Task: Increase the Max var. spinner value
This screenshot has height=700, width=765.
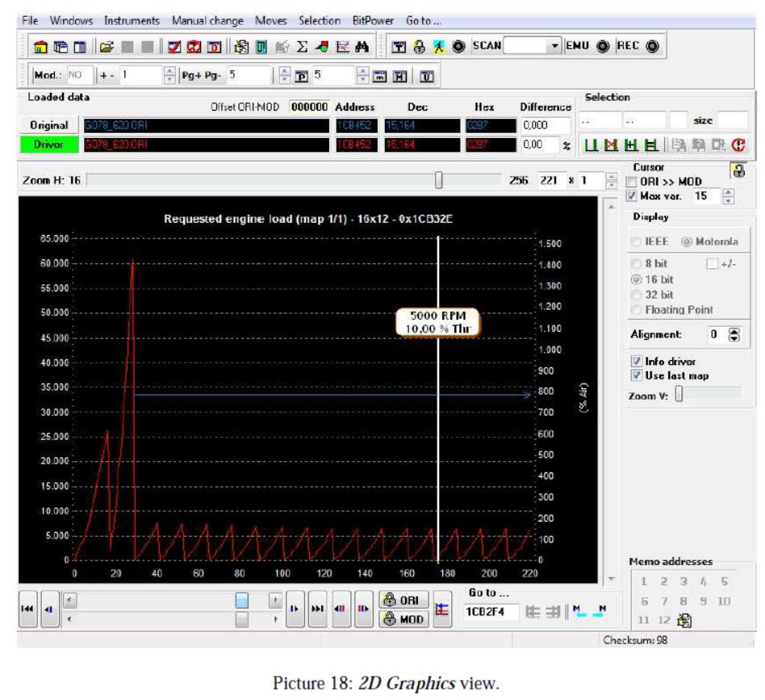Action: tap(729, 193)
